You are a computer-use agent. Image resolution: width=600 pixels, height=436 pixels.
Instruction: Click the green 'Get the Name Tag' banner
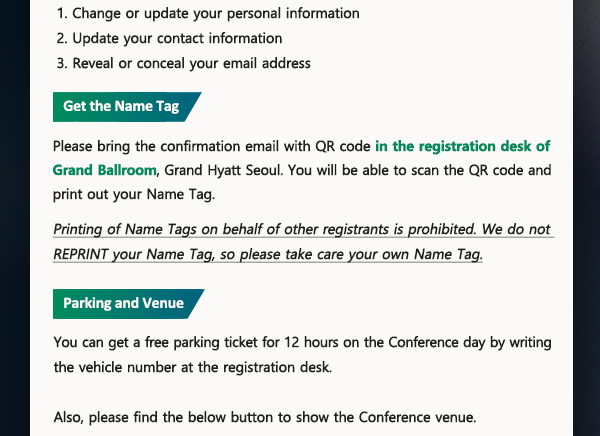coord(127,107)
